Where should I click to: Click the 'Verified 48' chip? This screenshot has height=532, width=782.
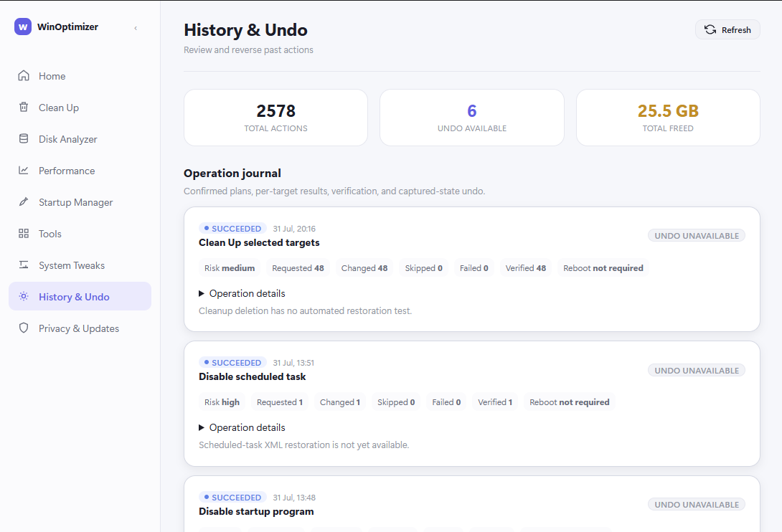(x=526, y=267)
